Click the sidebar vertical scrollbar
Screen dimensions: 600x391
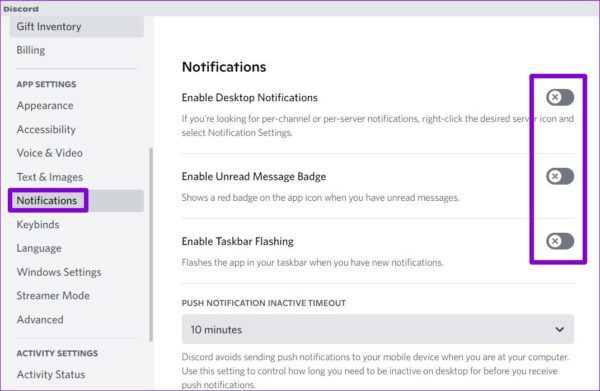coord(151,245)
